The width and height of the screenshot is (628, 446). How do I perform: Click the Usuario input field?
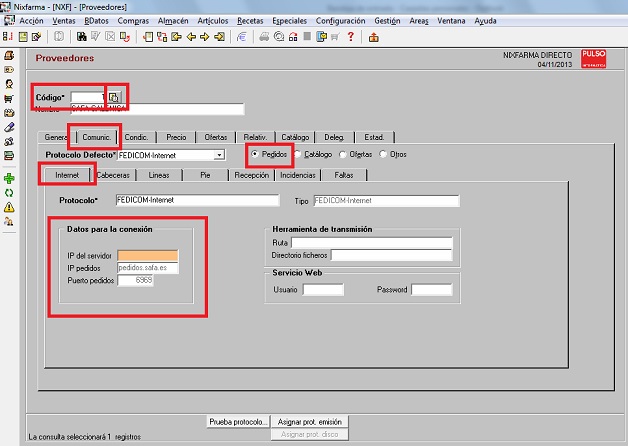coord(323,289)
